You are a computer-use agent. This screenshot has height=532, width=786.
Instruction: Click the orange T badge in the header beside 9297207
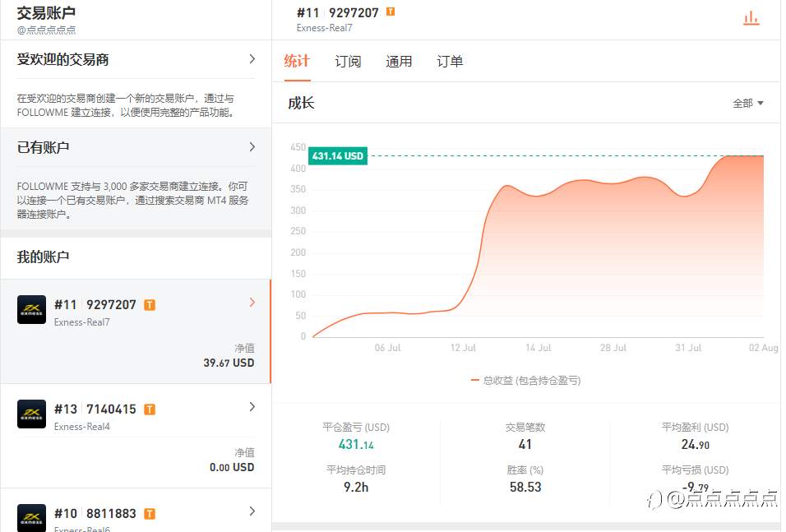click(391, 12)
